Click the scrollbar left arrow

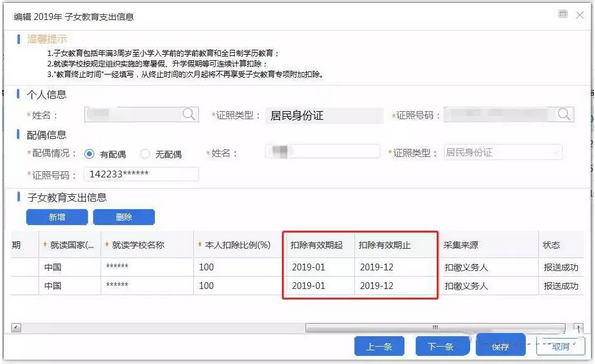16,328
